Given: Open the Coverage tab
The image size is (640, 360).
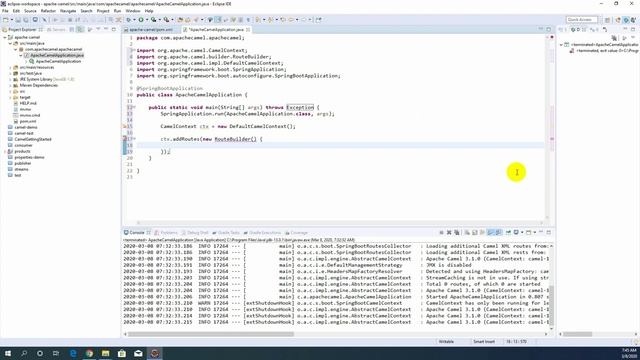Looking at the screenshot, I should point(297,233).
